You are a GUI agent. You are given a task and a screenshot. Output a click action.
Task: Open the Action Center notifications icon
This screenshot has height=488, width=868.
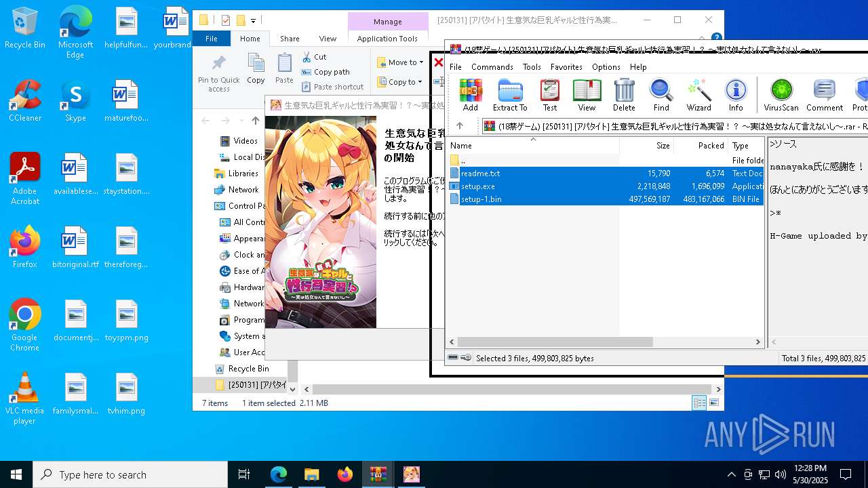(846, 474)
